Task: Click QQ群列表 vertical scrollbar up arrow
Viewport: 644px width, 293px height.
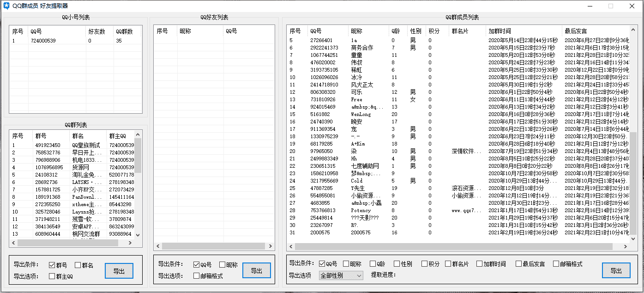Action: pos(138,134)
